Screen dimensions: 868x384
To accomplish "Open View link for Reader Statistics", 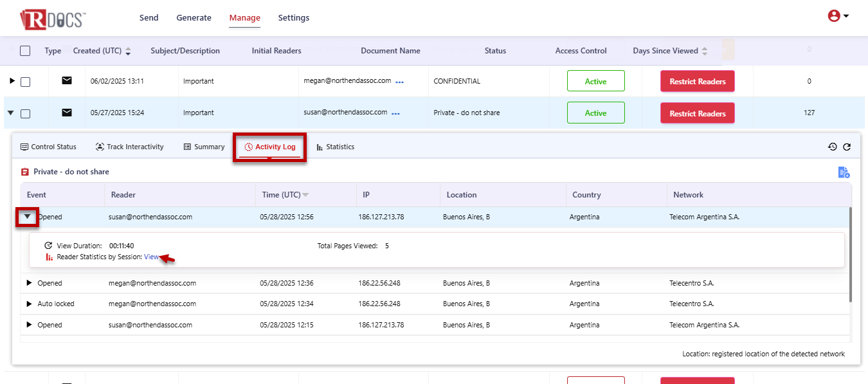I will (151, 257).
